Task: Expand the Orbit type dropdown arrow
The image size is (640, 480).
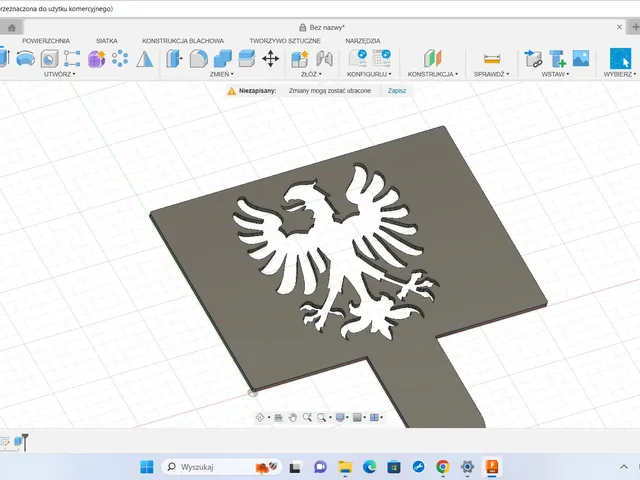Action: coord(269,418)
